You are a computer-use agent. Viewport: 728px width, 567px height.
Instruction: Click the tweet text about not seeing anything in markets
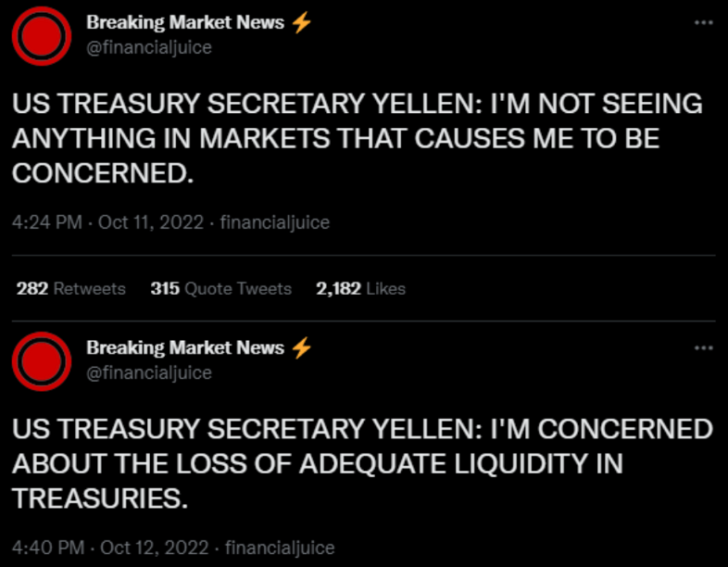click(x=358, y=138)
